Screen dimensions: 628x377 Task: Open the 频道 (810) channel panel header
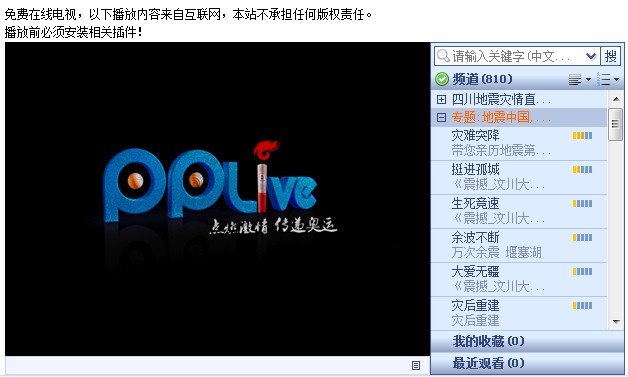(527, 79)
